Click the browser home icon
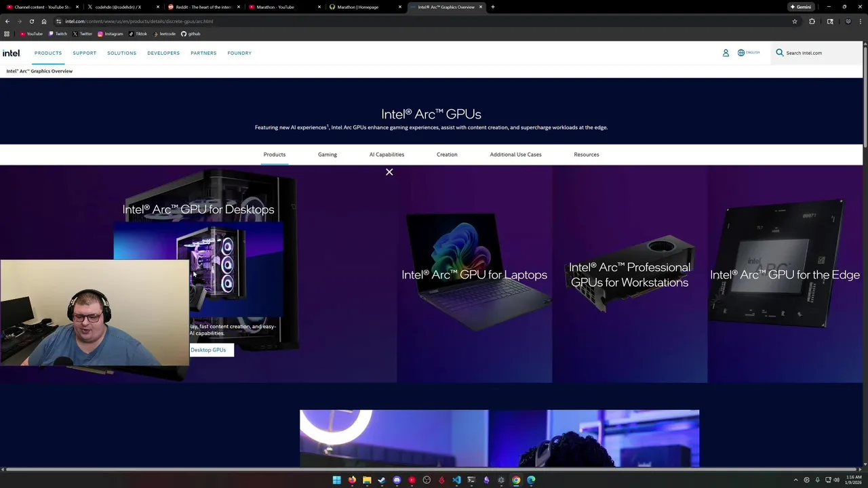Image resolution: width=868 pixels, height=488 pixels. click(x=44, y=21)
